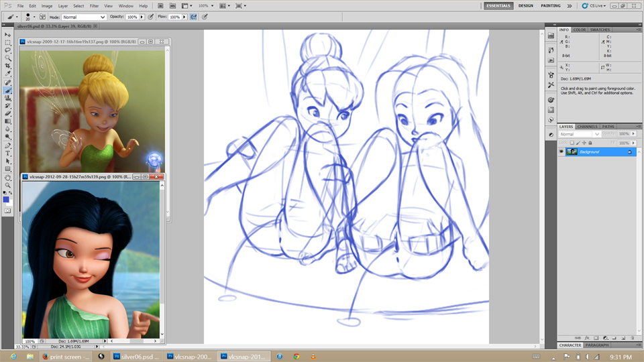Choose the Painting workspace
This screenshot has width=644, height=362.
tap(550, 6)
